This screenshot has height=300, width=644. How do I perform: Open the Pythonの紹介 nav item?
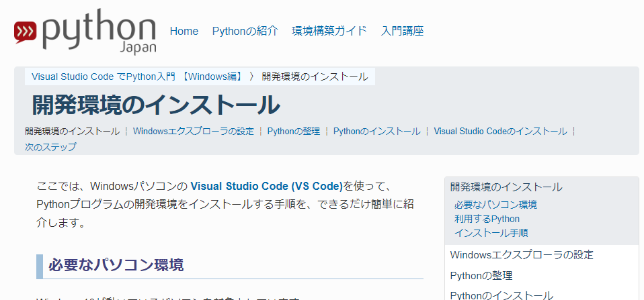pyautogui.click(x=245, y=31)
